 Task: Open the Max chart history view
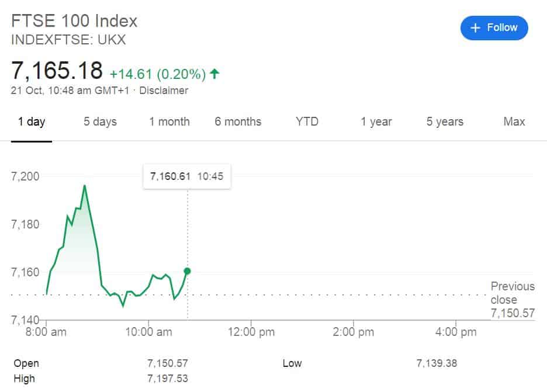click(x=513, y=122)
